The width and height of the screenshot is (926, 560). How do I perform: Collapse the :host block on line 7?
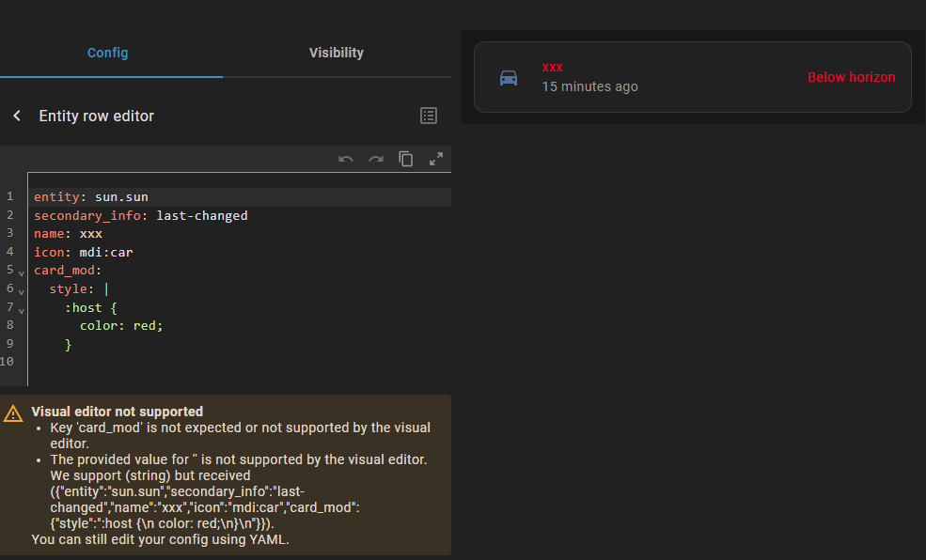pos(21,308)
